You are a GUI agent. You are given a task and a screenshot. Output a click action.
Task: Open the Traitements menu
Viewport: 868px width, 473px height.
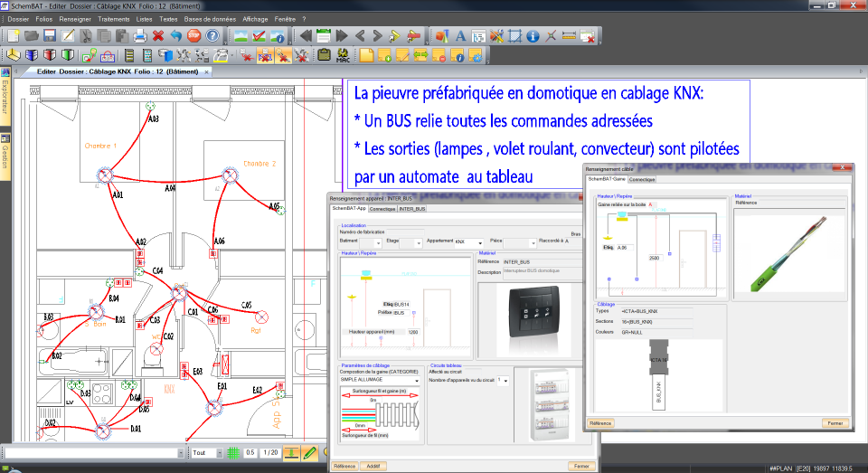point(114,19)
